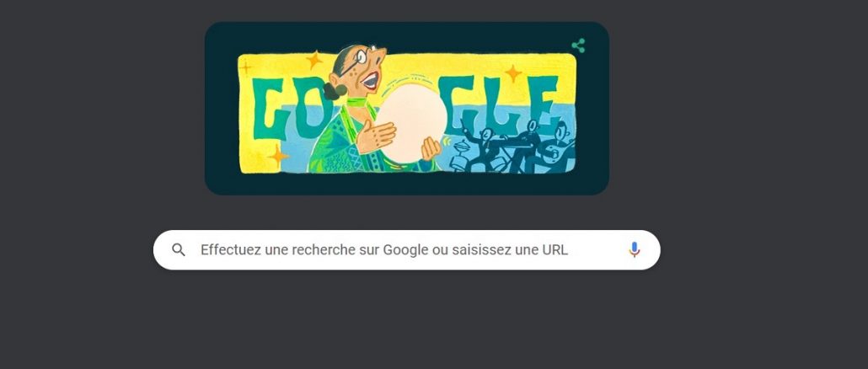Start voice search with the microphone icon
The image size is (868, 369).
[634, 250]
